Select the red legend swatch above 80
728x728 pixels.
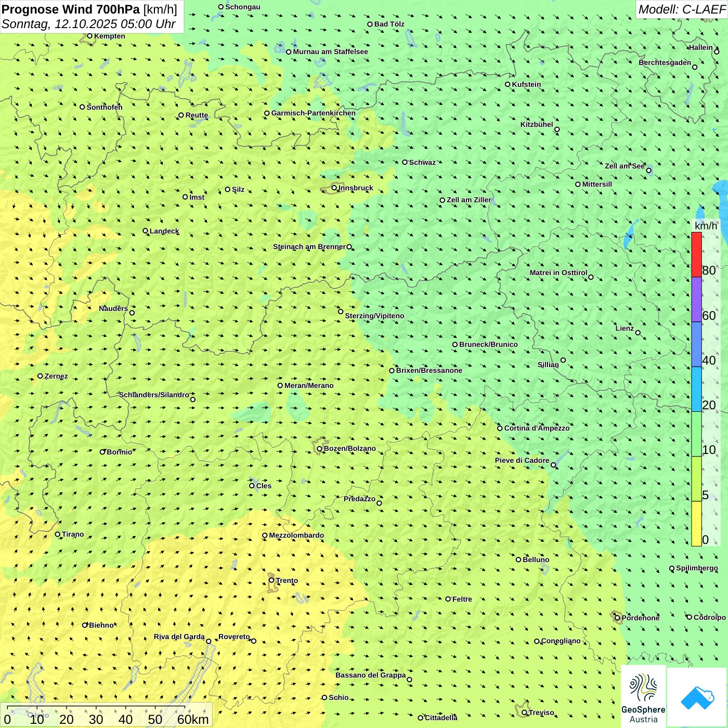[x=696, y=255]
